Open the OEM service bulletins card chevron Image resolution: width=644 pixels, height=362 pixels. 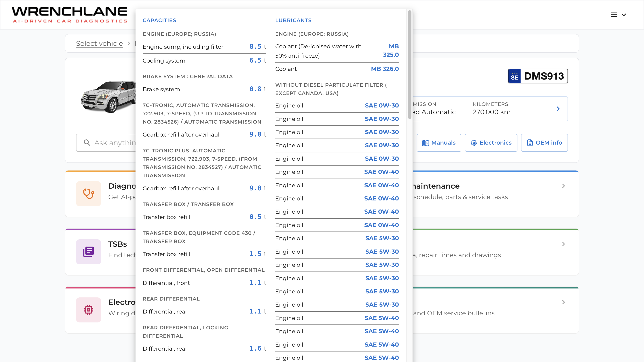click(563, 302)
